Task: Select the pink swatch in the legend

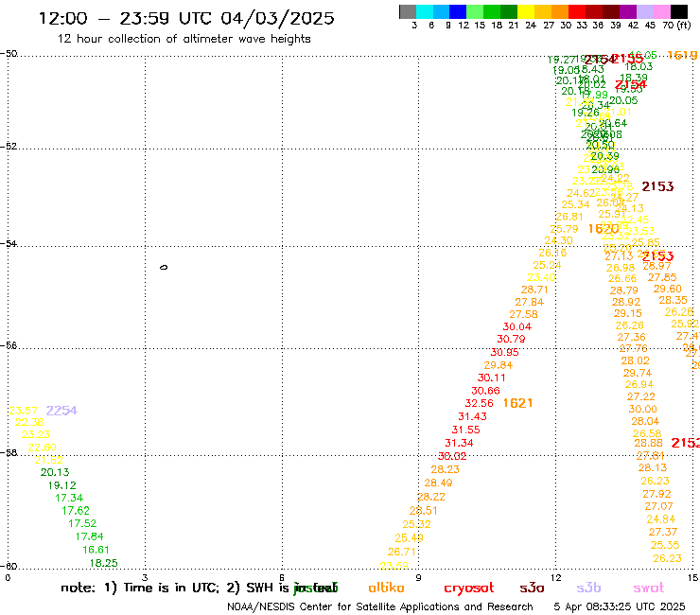Action: [x=662, y=11]
